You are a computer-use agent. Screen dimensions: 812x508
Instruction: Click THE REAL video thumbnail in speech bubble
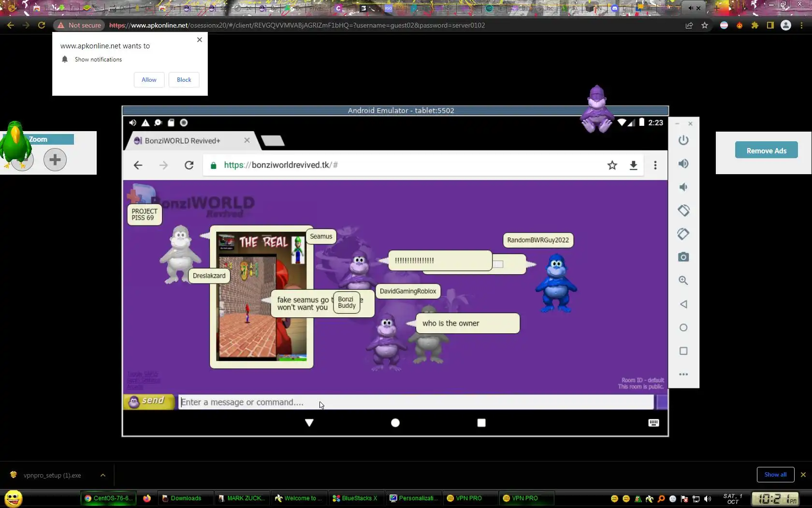(261, 297)
